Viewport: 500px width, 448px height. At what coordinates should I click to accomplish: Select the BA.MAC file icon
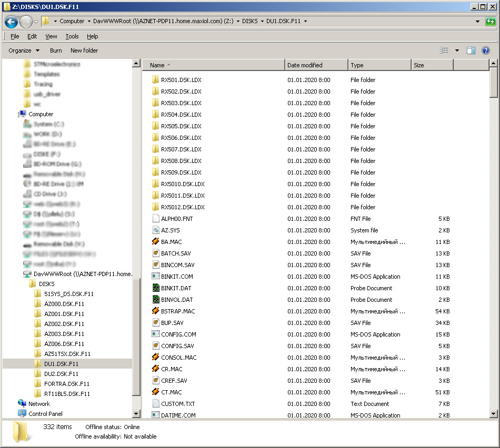156,242
